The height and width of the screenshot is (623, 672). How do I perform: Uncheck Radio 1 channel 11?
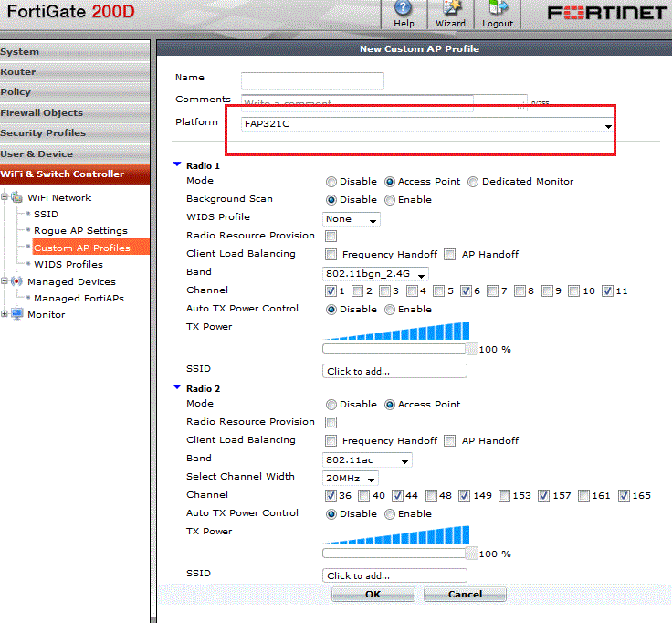click(x=607, y=291)
